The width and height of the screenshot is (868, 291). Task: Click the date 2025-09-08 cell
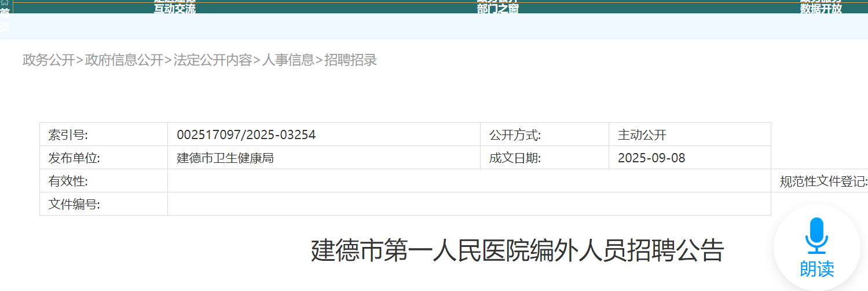click(651, 158)
